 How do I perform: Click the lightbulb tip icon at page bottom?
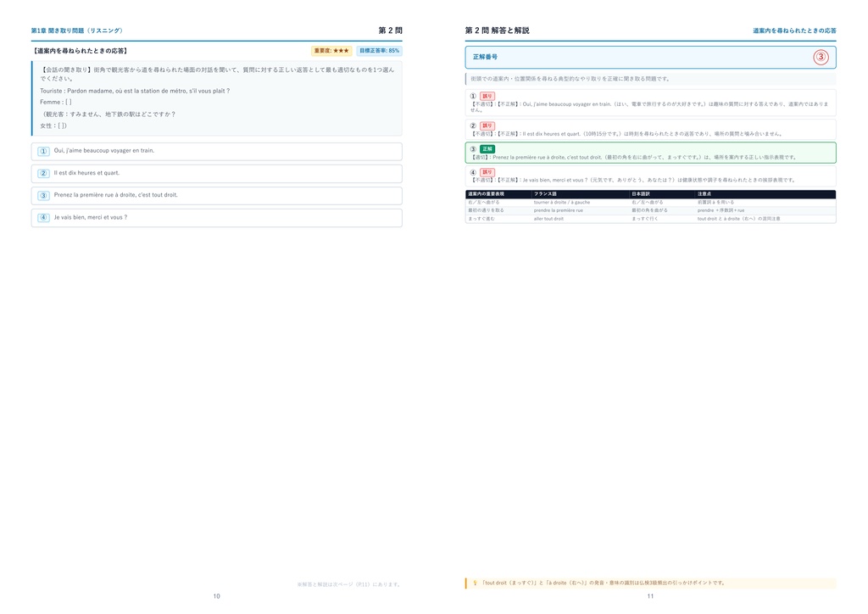(x=475, y=583)
